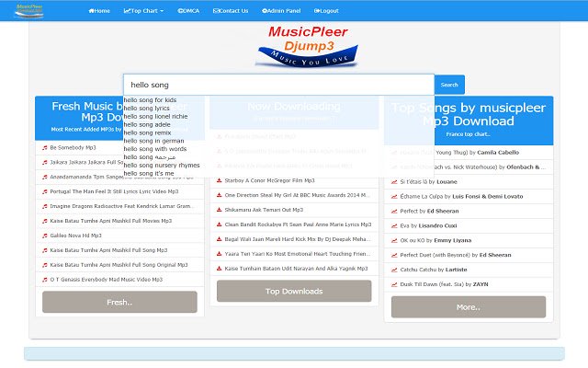Click download icon beside Starboy A Conor McGregor
This screenshot has height=368, width=588.
(x=219, y=180)
